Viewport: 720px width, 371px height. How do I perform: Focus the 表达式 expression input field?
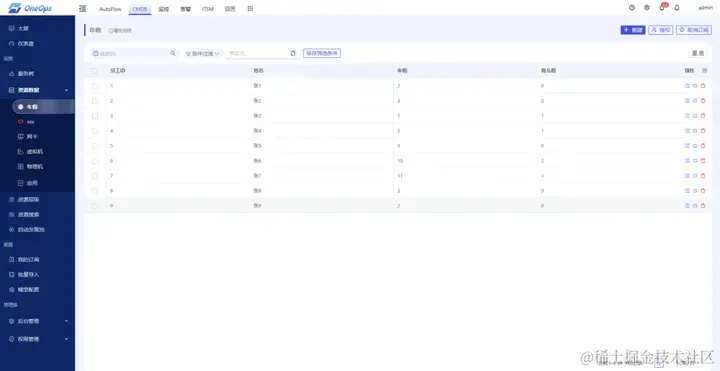click(x=262, y=53)
